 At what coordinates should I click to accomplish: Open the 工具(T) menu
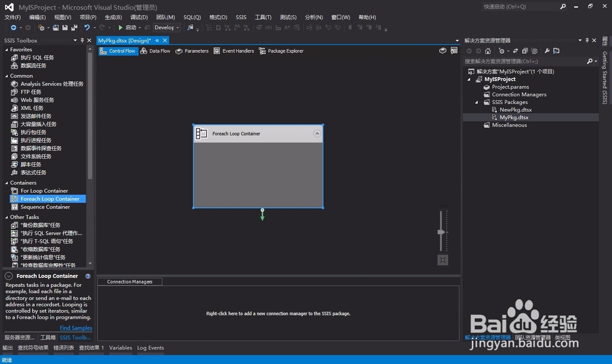(263, 17)
